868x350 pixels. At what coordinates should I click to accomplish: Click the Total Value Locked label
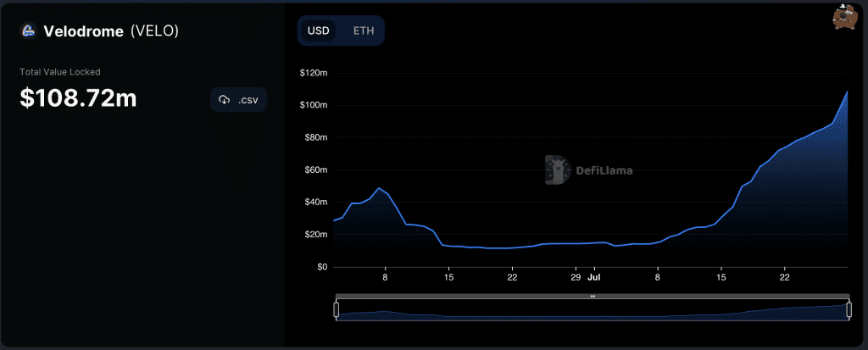[60, 72]
